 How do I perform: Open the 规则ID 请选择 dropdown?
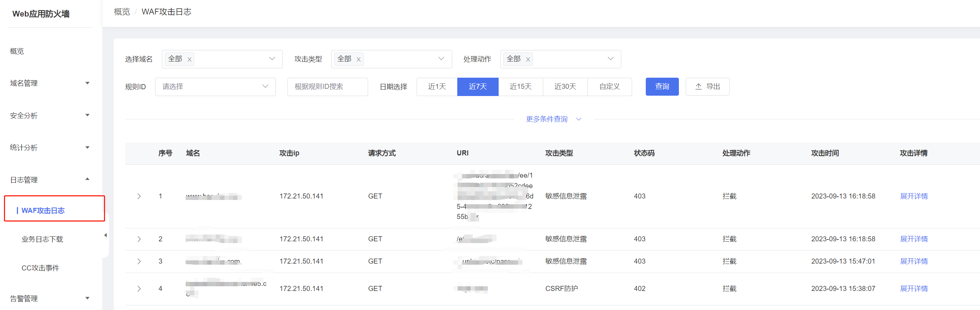point(215,87)
